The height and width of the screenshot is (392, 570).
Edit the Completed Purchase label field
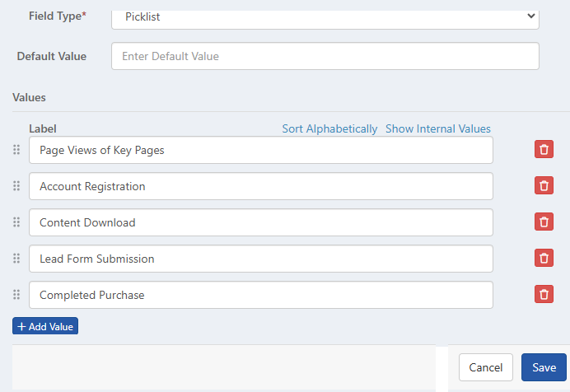260,295
